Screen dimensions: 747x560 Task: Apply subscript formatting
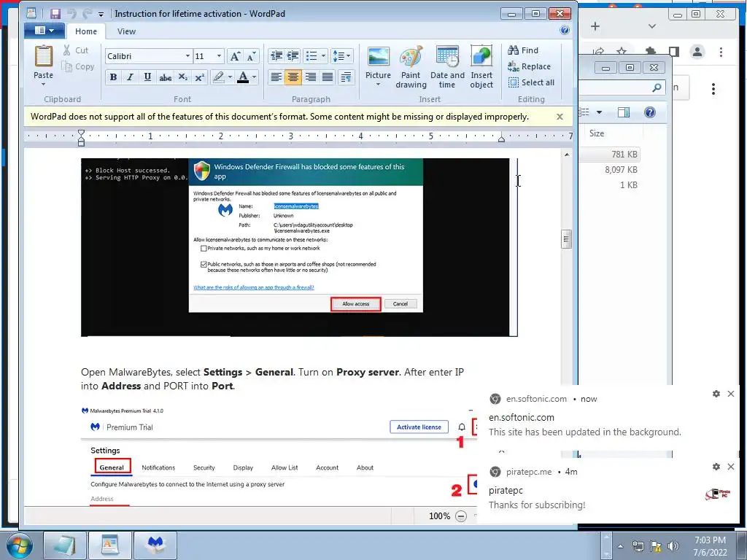click(x=183, y=77)
